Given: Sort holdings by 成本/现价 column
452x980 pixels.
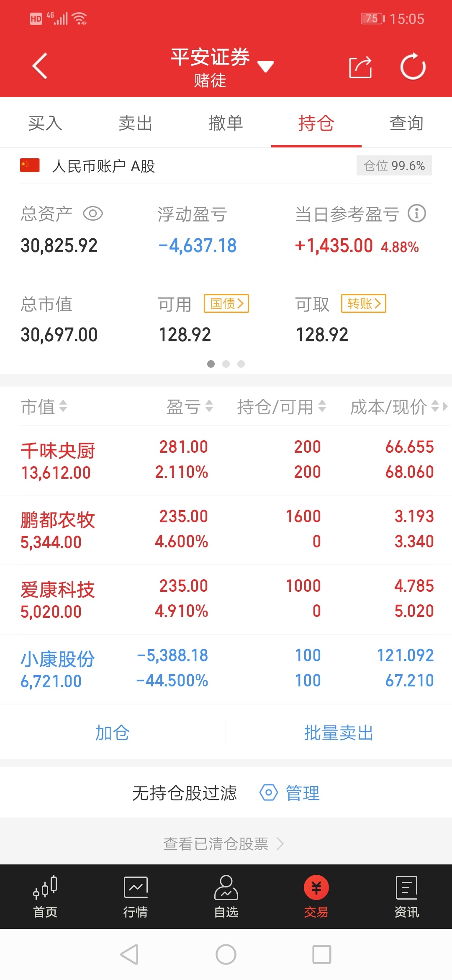Looking at the screenshot, I should (x=394, y=406).
